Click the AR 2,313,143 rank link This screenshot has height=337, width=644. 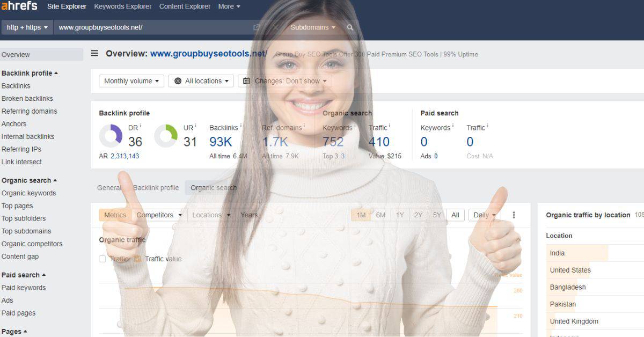click(x=125, y=156)
